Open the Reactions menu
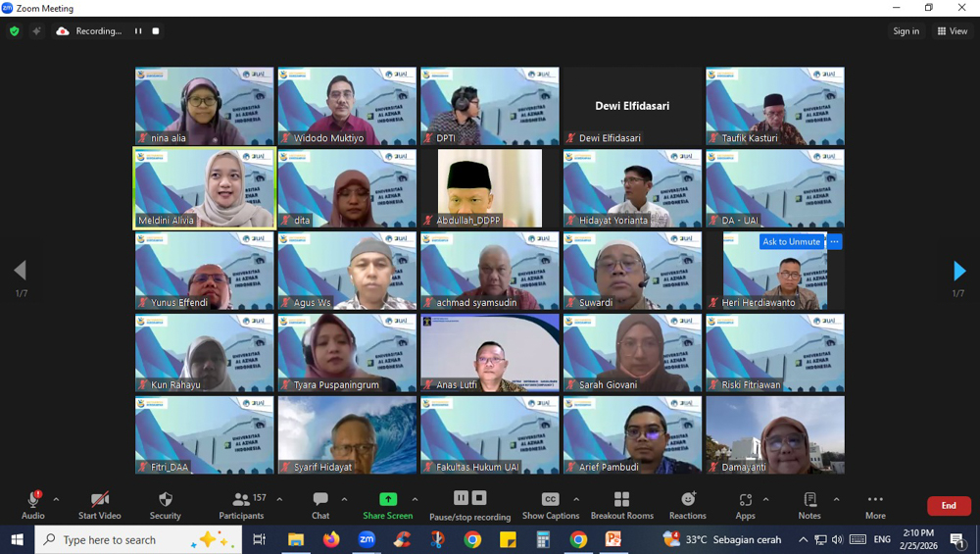Screen dimensions: 980x554 (687, 505)
